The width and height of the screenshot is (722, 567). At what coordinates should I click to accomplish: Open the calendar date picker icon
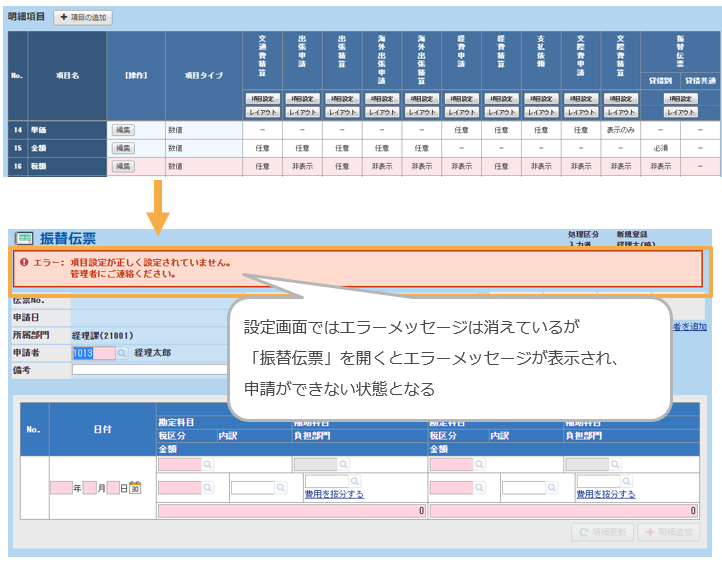pyautogui.click(x=135, y=488)
